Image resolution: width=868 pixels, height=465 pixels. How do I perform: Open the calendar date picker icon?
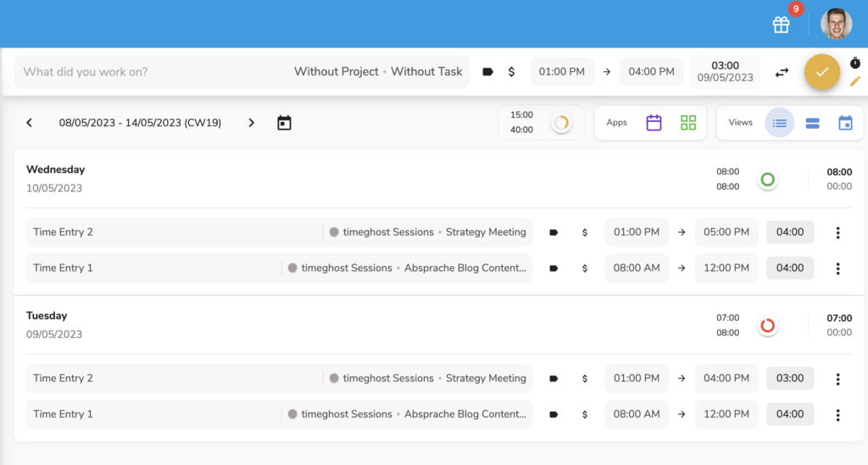pyautogui.click(x=284, y=123)
